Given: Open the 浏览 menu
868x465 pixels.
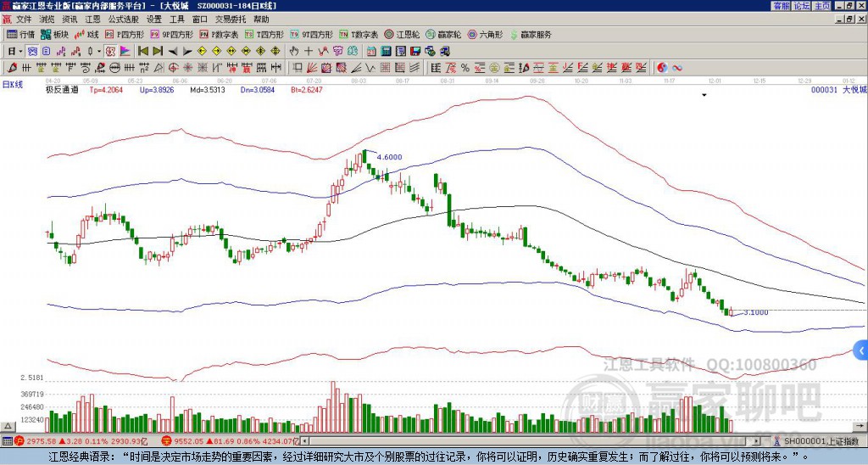Looking at the screenshot, I should 47,20.
